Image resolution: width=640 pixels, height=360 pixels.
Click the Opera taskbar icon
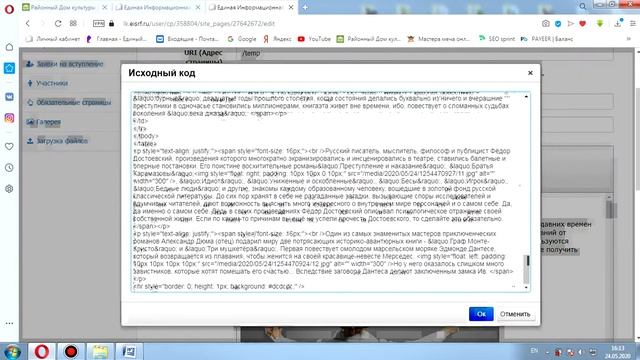point(41,351)
